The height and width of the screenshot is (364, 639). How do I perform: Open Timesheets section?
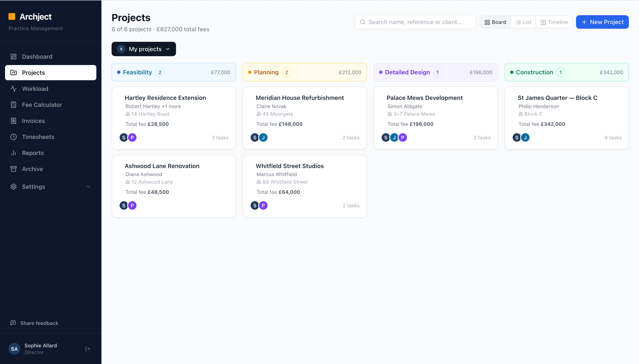pos(51,137)
